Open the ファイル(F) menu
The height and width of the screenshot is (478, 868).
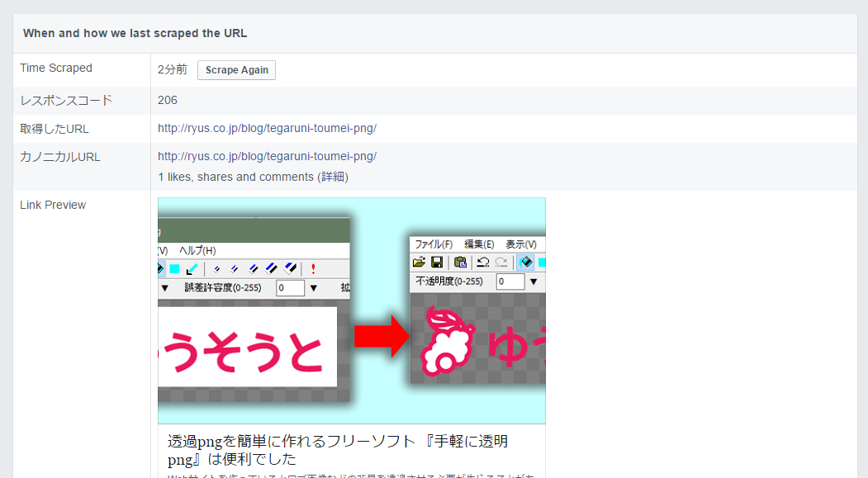[434, 244]
